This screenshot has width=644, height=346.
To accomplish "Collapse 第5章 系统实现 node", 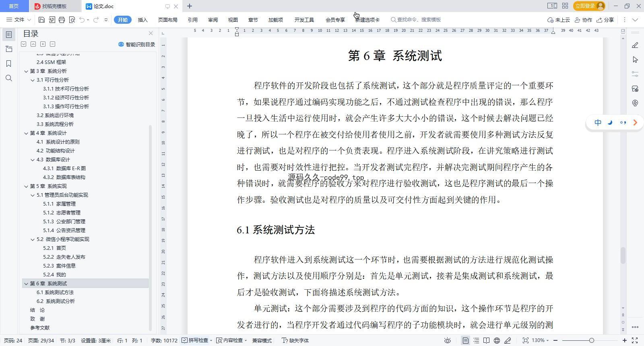I will [x=26, y=186].
